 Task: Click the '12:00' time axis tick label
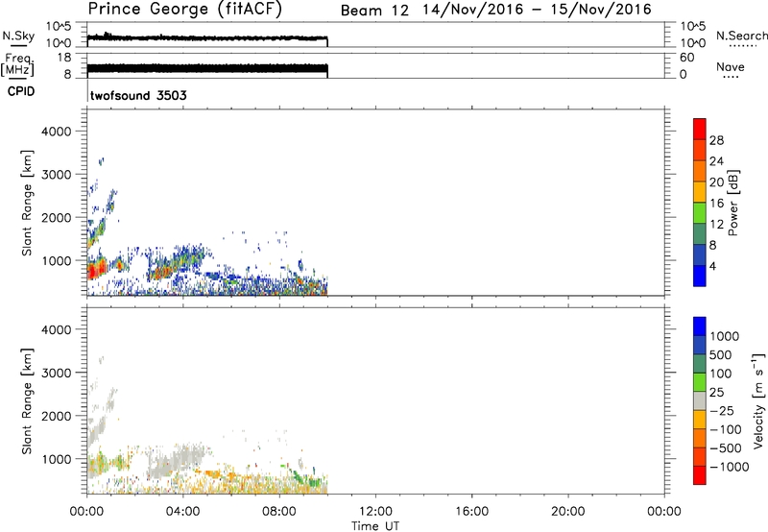(375, 512)
